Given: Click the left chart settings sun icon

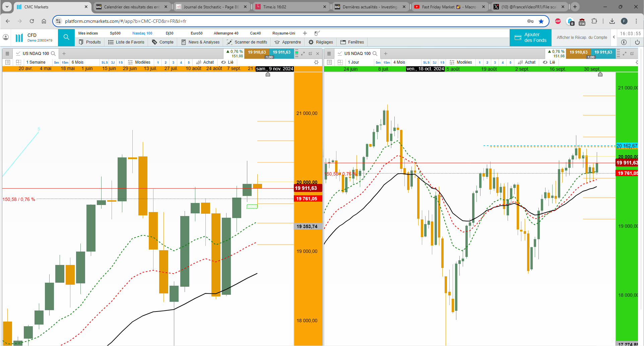Looking at the screenshot, I should pos(316,62).
